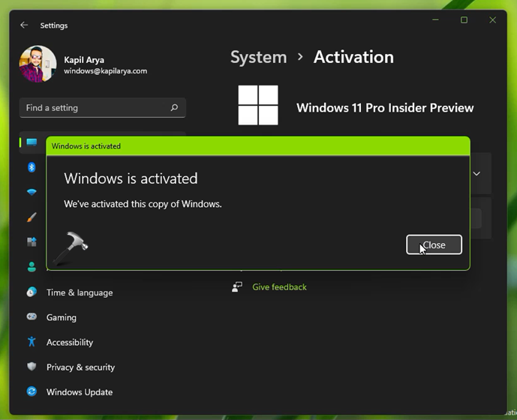Click the Windows Update sync icon
This screenshot has width=517, height=420.
32,391
